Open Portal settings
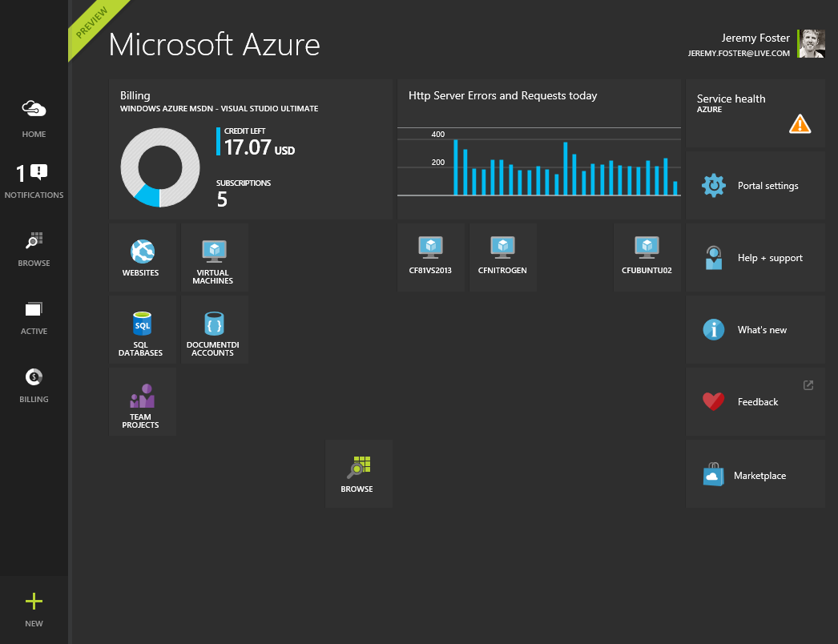The image size is (838, 644). coord(755,186)
